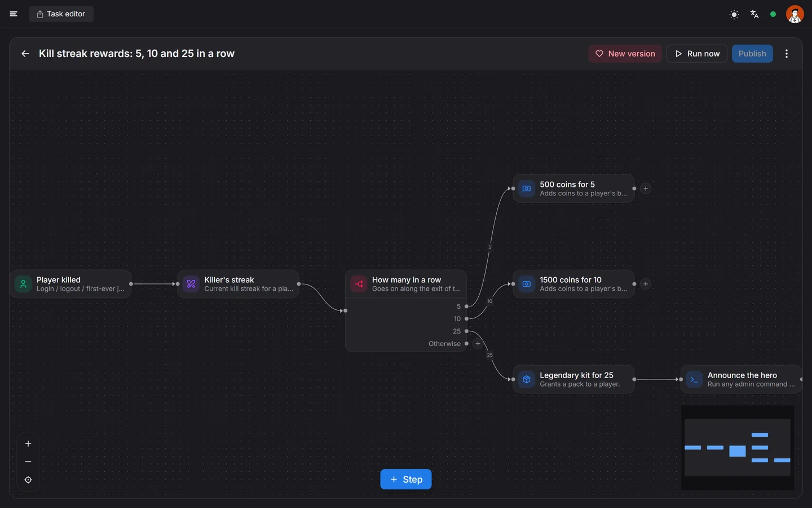The width and height of the screenshot is (812, 508).
Task: Click the 1500 coins for 10 title
Action: click(x=571, y=280)
